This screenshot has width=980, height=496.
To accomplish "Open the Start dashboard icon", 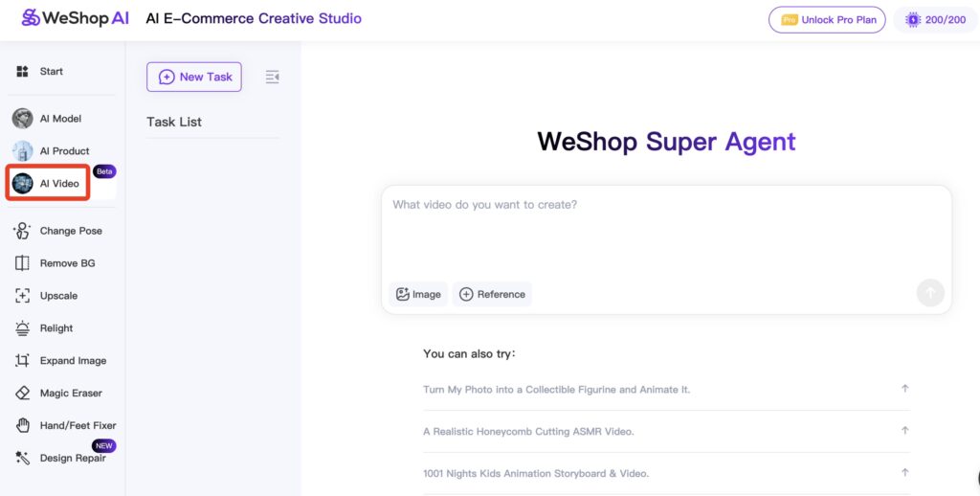I will point(23,71).
